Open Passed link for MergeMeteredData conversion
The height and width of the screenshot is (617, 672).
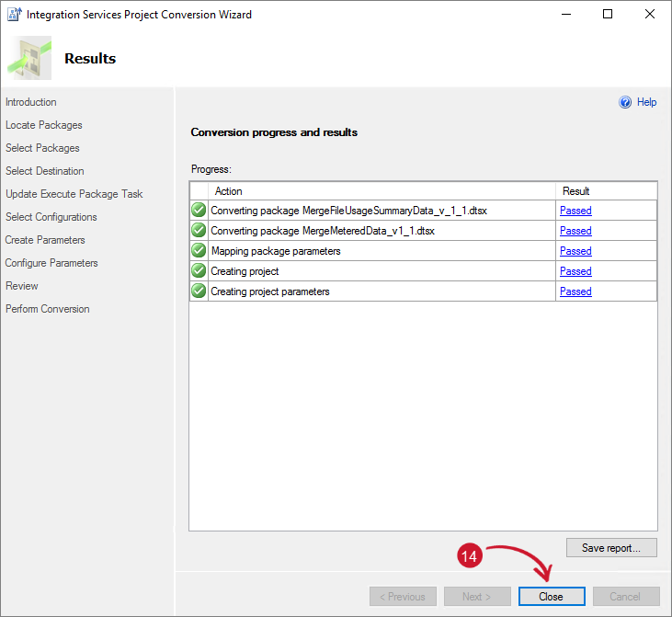(x=575, y=231)
